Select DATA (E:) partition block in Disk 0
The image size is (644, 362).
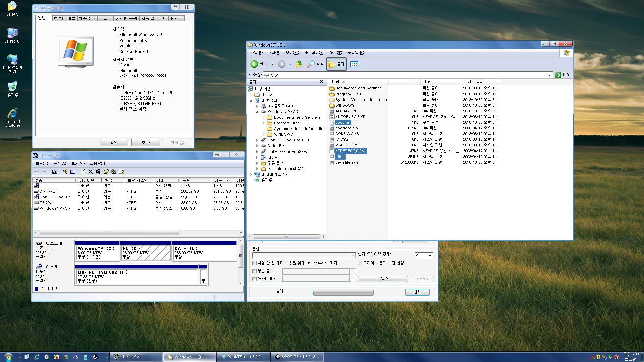204,251
